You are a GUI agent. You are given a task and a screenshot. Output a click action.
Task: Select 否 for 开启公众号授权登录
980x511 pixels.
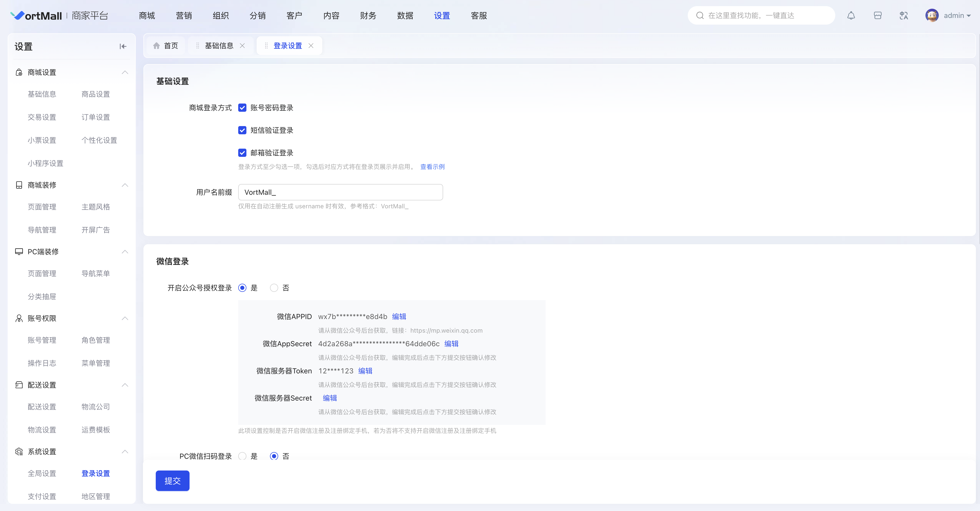(x=274, y=288)
